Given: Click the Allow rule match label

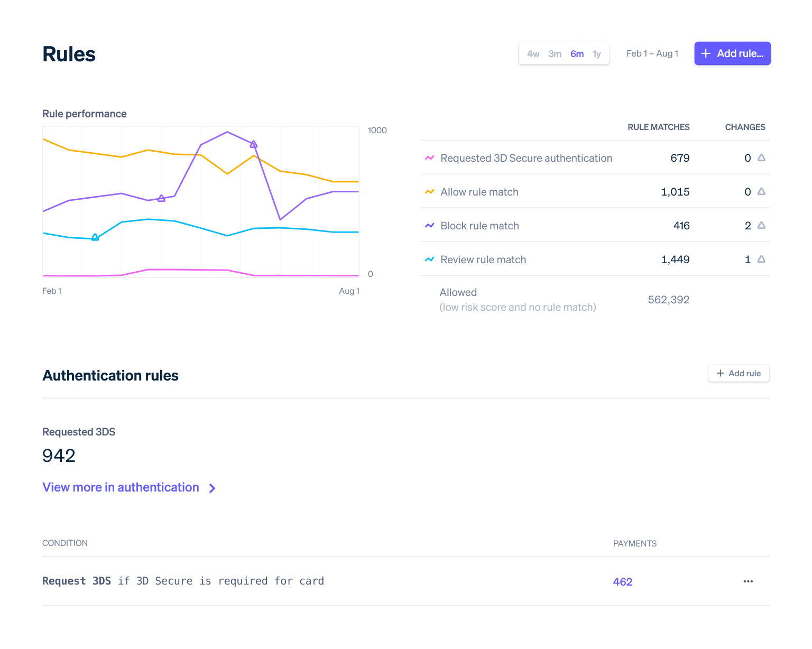Looking at the screenshot, I should tap(479, 192).
